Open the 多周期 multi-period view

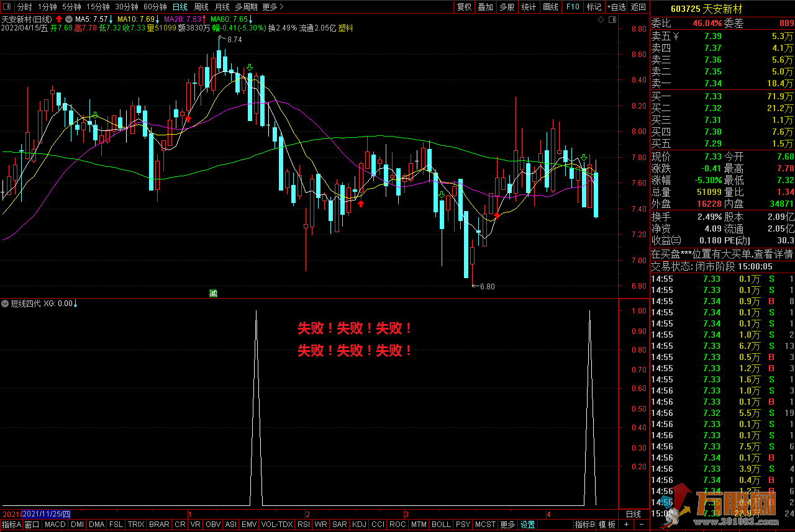point(247,7)
